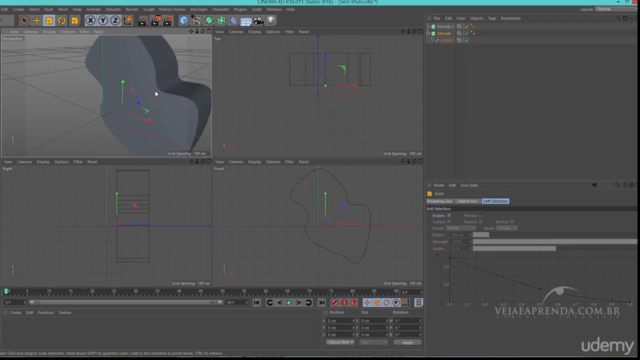Open the Plugins menu

tap(240, 9)
